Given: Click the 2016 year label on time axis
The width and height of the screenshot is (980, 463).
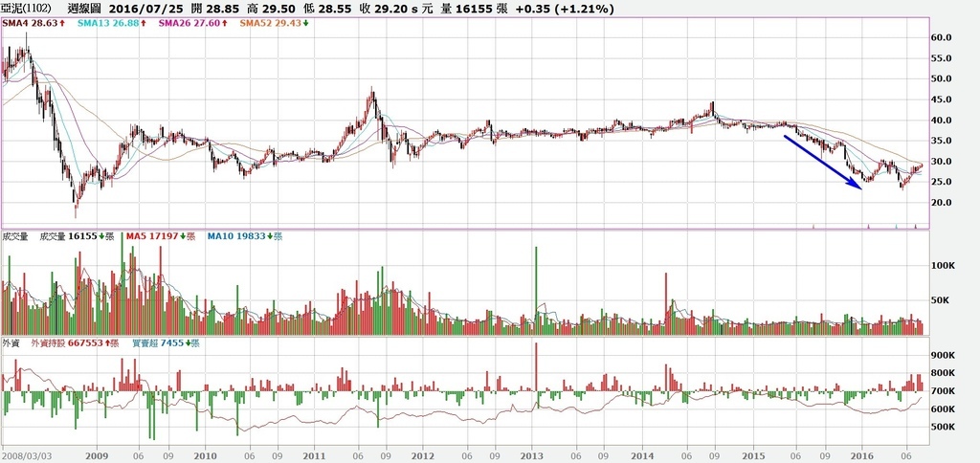Looking at the screenshot, I should click(862, 456).
